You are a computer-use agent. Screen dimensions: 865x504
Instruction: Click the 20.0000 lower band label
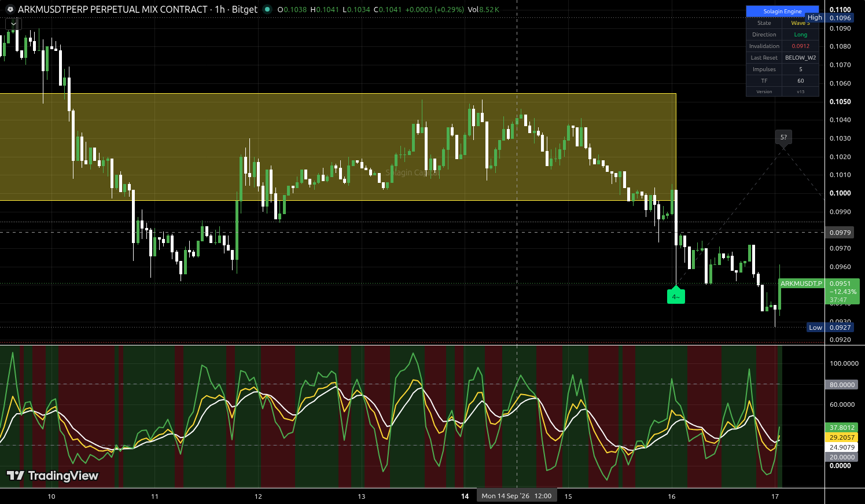[842, 457]
